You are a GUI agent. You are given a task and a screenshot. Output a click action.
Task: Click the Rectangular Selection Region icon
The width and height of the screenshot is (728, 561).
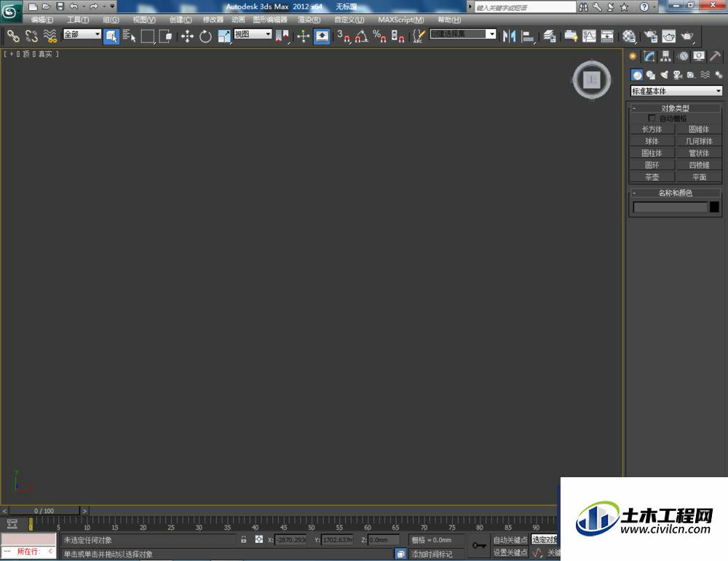(148, 36)
